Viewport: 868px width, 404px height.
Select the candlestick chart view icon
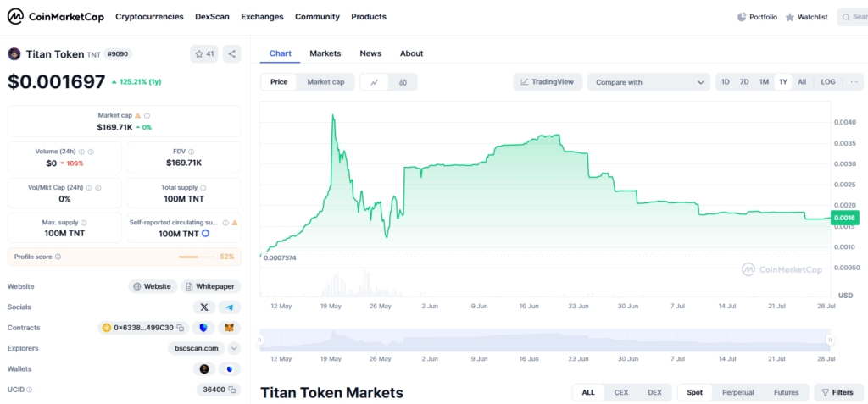403,82
